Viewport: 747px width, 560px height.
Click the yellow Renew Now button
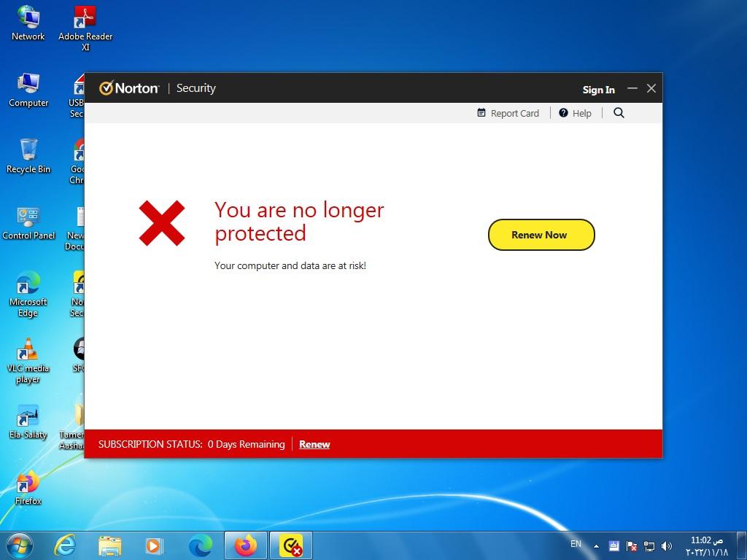[541, 235]
